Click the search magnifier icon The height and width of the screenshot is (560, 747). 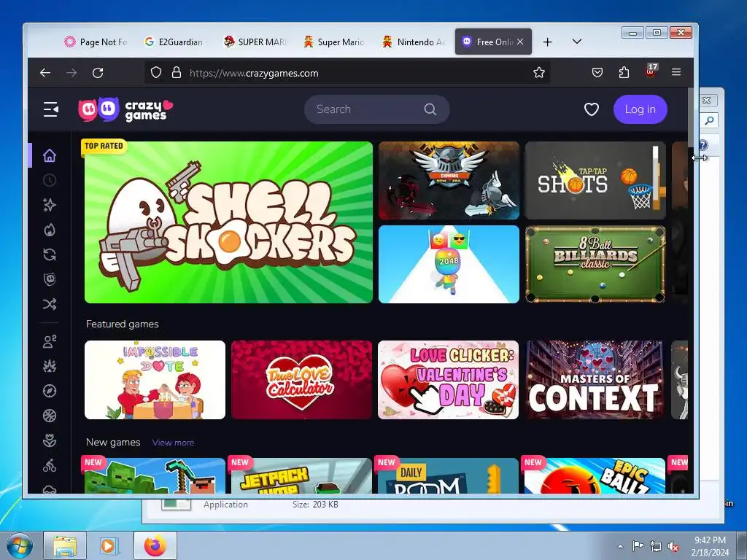click(430, 109)
